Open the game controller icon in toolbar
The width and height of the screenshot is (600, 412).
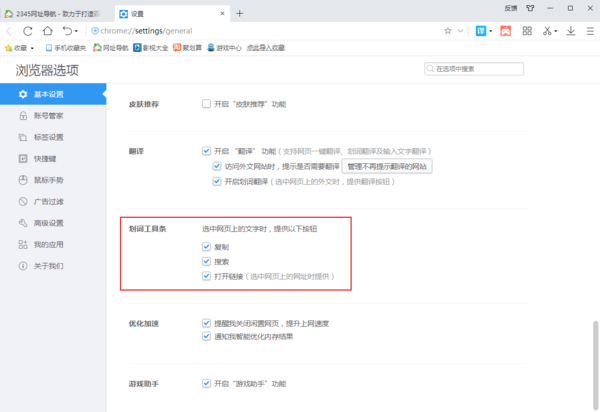pos(505,31)
